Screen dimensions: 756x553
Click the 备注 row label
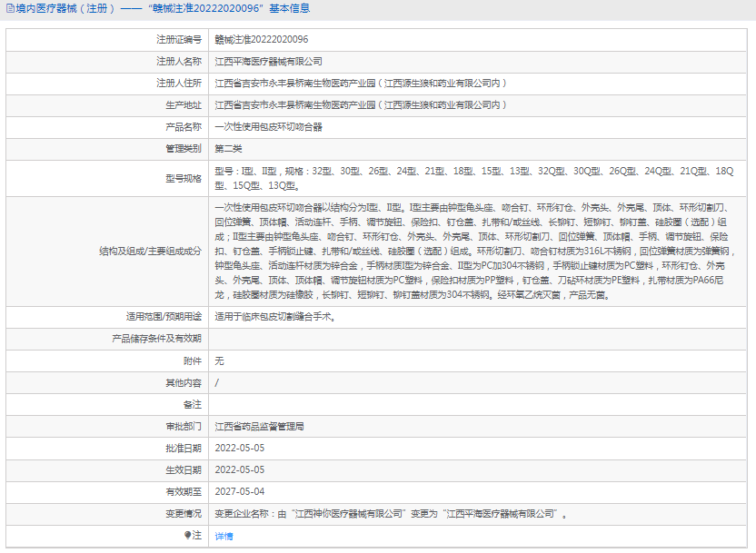click(193, 405)
